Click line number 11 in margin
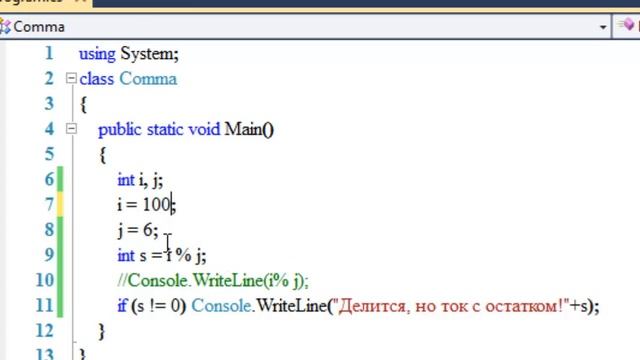Screen dimensions: 640x360 click(x=45, y=305)
